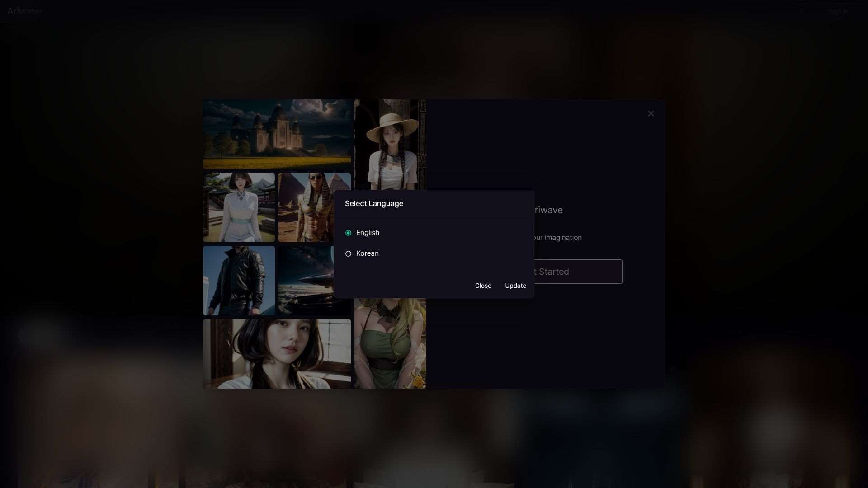Viewport: 868px width, 488px height.
Task: Click the 'English' option label text
Action: pos(368,233)
